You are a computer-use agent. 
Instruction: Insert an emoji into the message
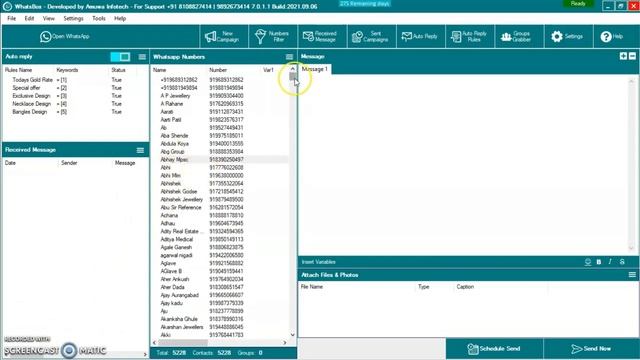point(588,262)
